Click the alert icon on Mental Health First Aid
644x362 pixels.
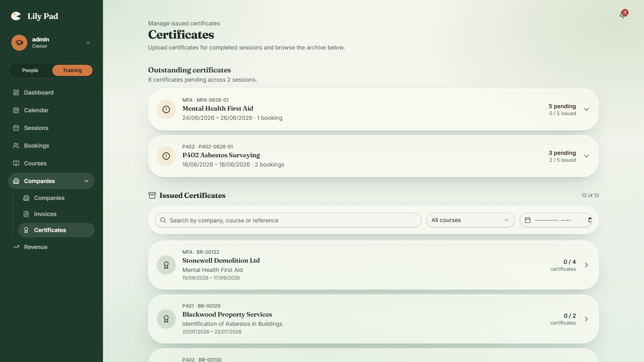[x=166, y=109]
